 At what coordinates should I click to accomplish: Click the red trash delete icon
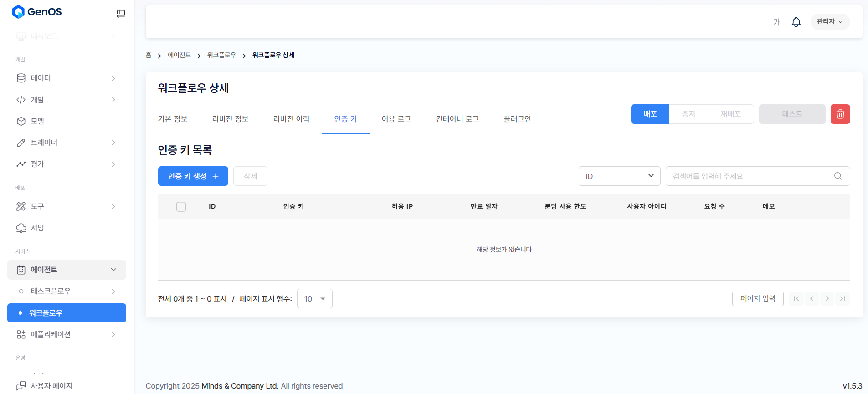(840, 114)
